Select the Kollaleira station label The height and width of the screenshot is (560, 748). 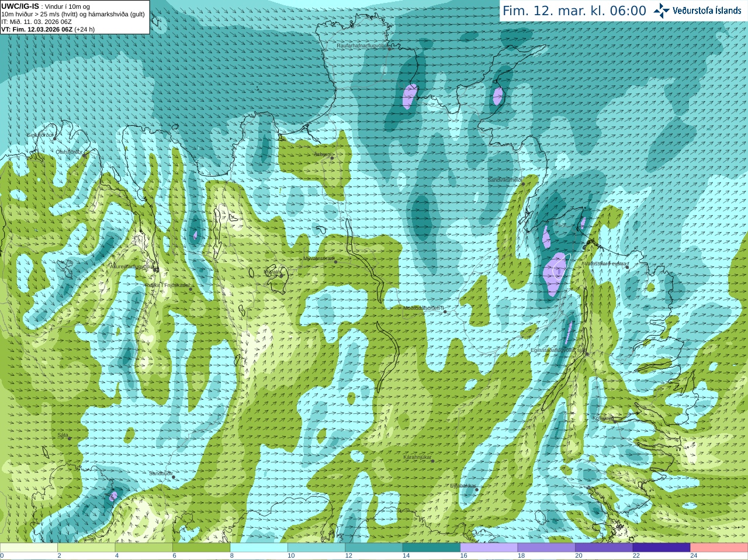[603, 418]
